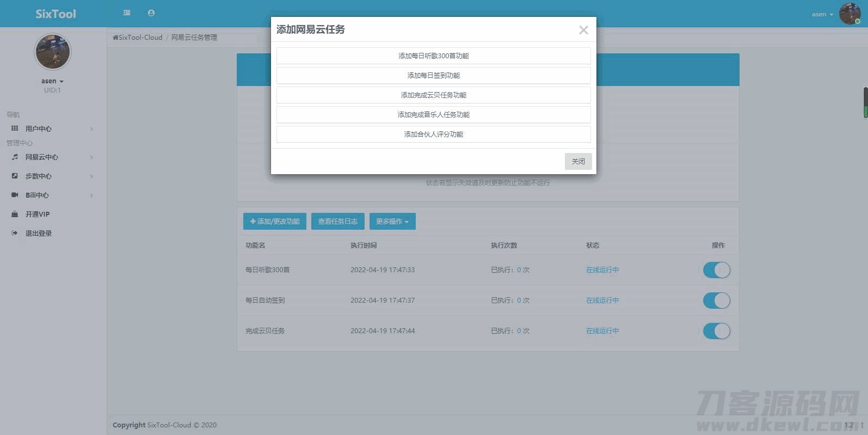
Task: Click the 退出登录 logout icon
Action: tap(15, 233)
